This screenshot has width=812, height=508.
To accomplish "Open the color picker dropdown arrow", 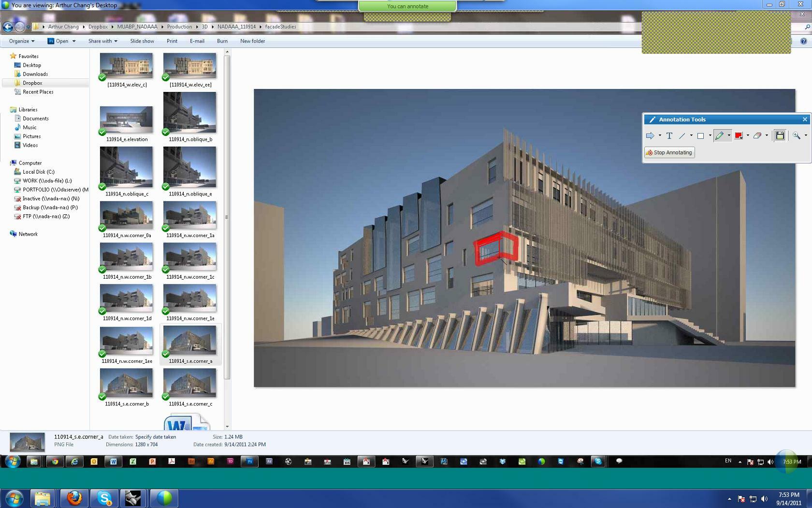I will [748, 136].
